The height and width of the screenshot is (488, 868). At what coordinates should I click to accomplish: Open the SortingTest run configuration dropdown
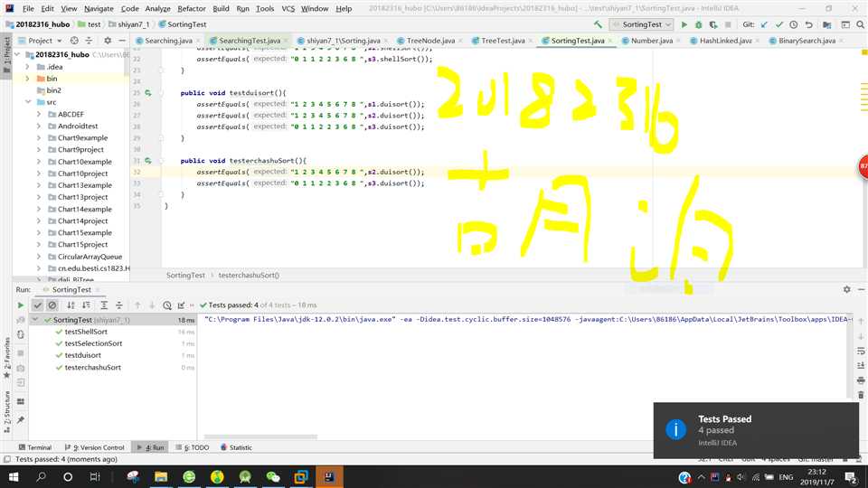642,24
